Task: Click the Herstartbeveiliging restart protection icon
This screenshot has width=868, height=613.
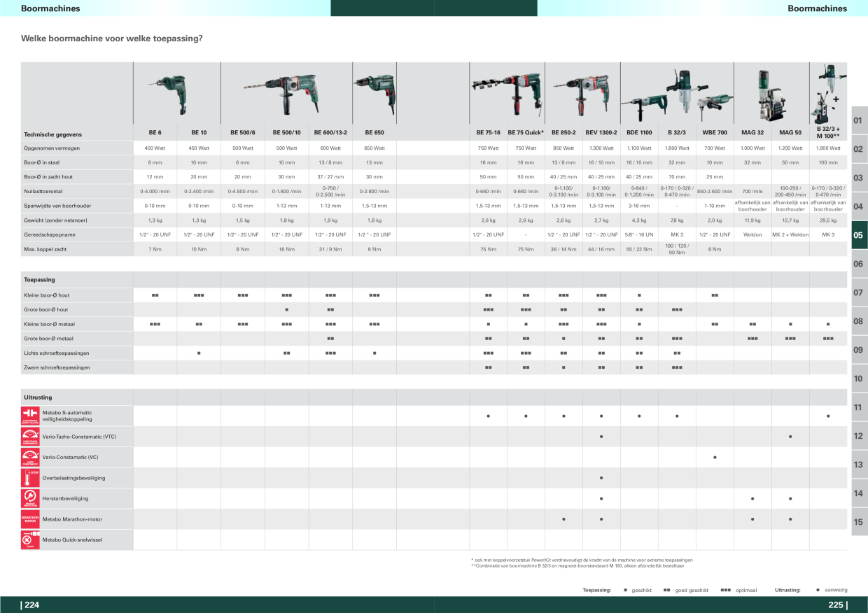Action: click(30, 498)
